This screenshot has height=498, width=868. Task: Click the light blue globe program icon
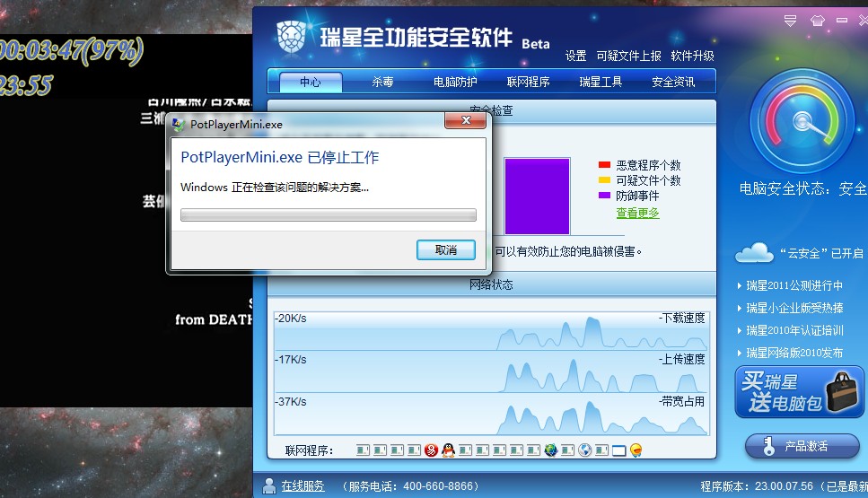[x=585, y=450]
